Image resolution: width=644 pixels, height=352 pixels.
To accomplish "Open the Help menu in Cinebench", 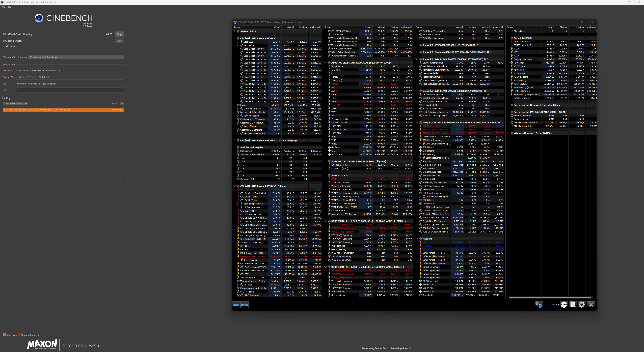I will pyautogui.click(x=11, y=7).
